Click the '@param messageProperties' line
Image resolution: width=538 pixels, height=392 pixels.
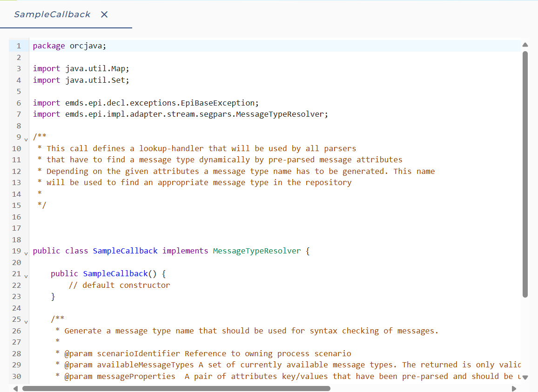click(x=288, y=377)
